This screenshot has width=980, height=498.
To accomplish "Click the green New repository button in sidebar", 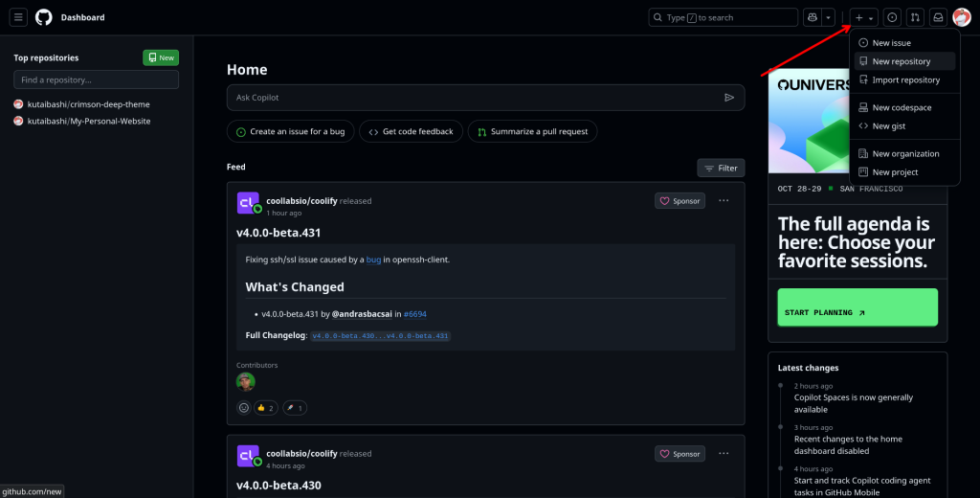I will 161,57.
